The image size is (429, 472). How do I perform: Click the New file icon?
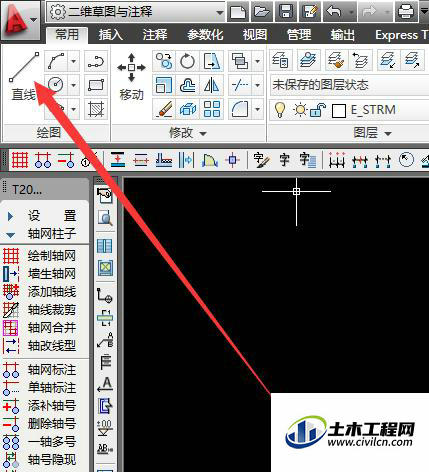[238, 12]
